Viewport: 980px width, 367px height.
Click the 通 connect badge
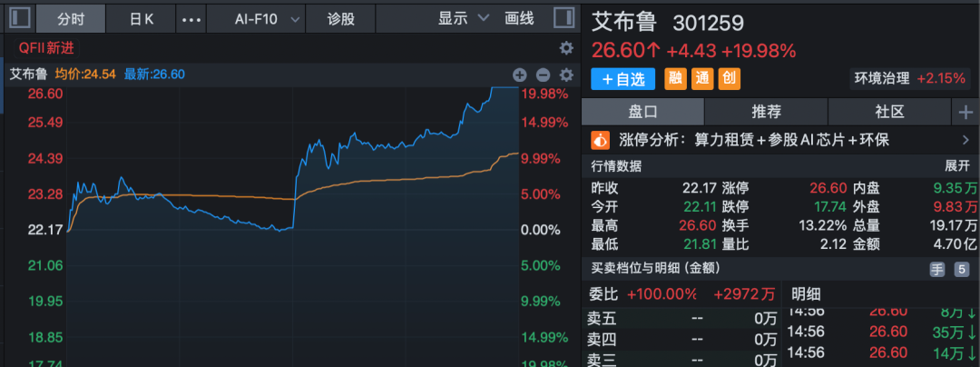[701, 79]
